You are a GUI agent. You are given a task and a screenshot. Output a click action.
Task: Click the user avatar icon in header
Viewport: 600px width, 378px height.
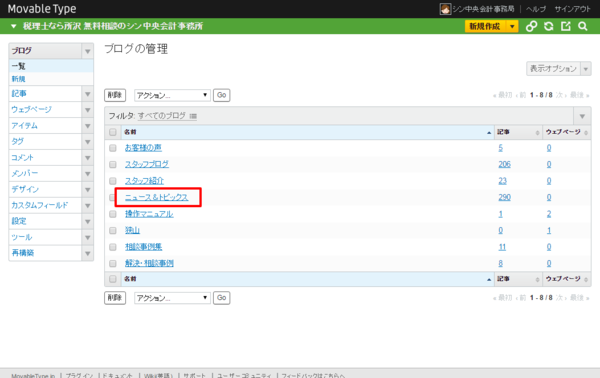tap(445, 9)
